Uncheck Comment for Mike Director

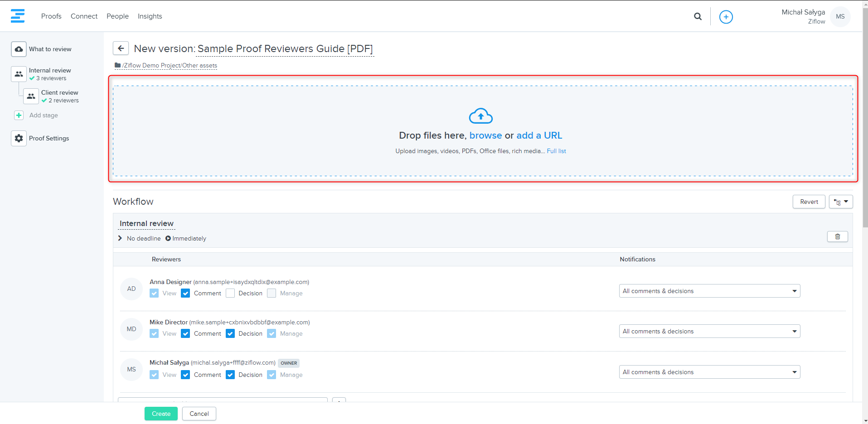pos(185,333)
